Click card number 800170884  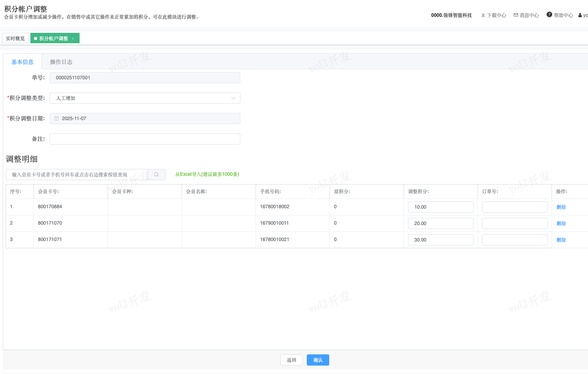pyautogui.click(x=50, y=207)
